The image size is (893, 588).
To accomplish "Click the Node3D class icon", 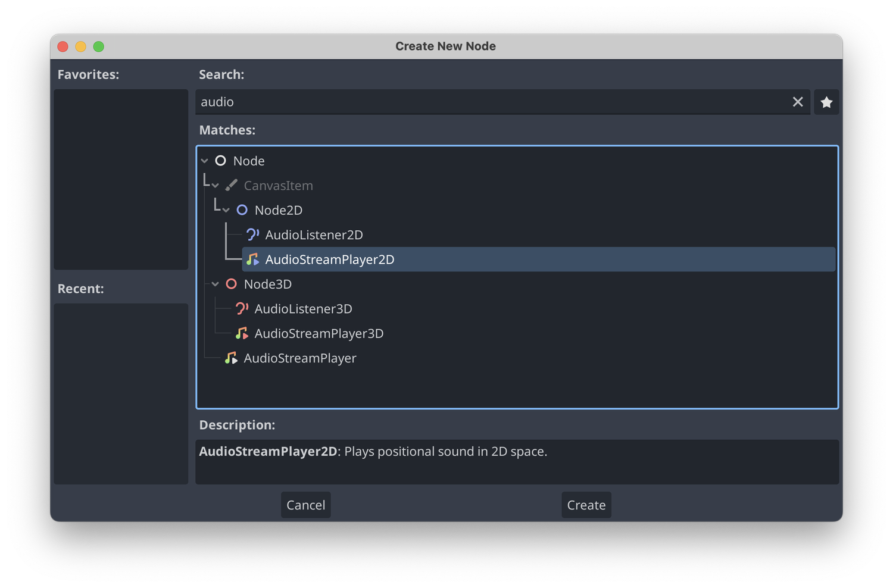I will pyautogui.click(x=231, y=284).
